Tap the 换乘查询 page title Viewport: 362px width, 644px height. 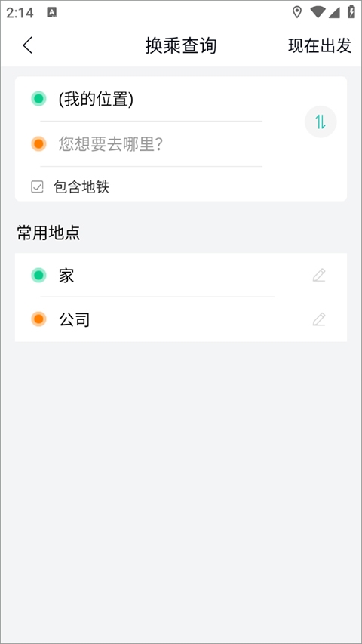[180, 45]
